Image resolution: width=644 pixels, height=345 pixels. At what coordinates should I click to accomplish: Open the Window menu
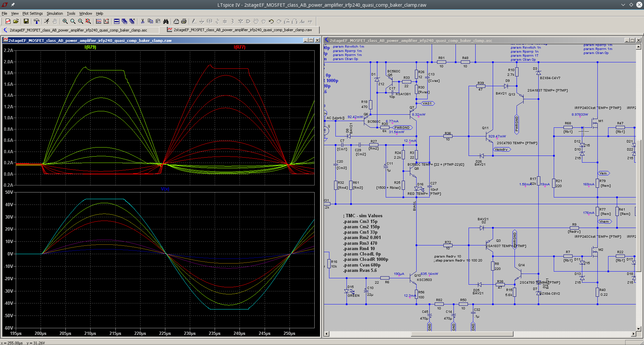click(x=86, y=13)
